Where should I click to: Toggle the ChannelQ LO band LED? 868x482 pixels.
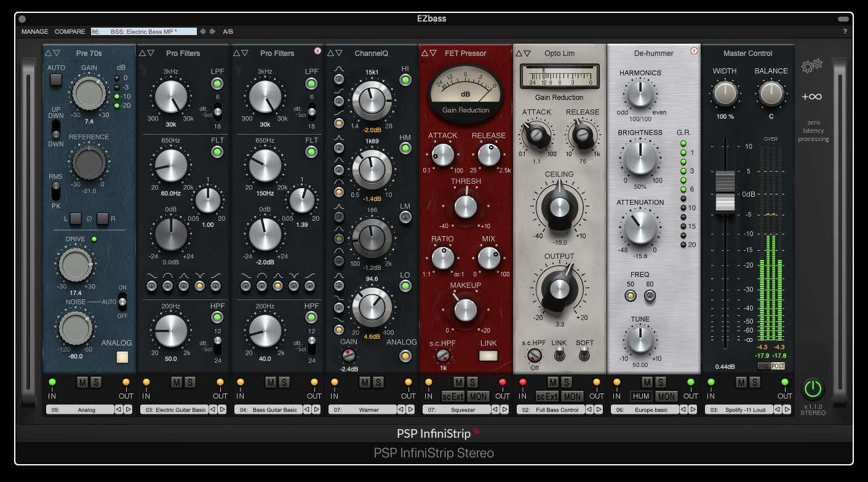point(405,286)
